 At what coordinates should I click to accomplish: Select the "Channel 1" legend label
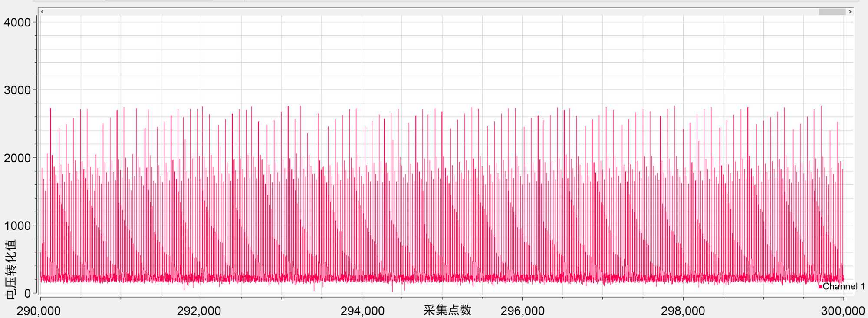[844, 286]
